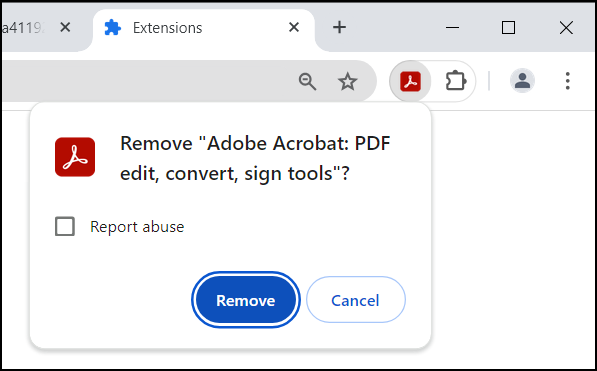Cancel the extension removal dialog
Screen dimensions: 597x371
pyautogui.click(x=356, y=300)
